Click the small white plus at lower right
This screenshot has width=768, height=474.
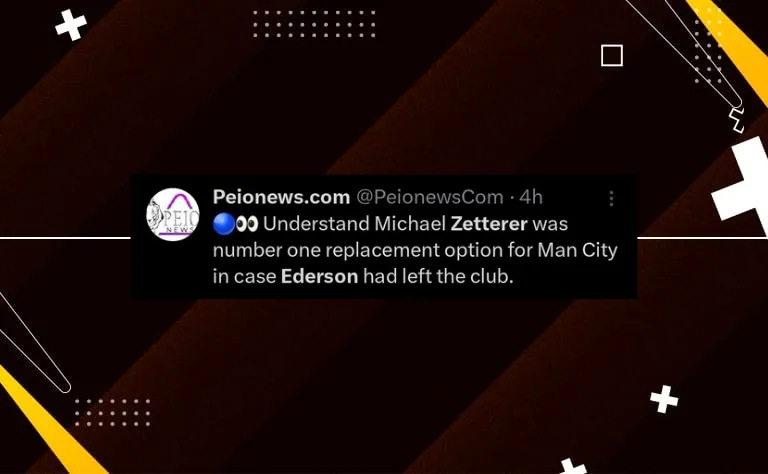coord(664,399)
